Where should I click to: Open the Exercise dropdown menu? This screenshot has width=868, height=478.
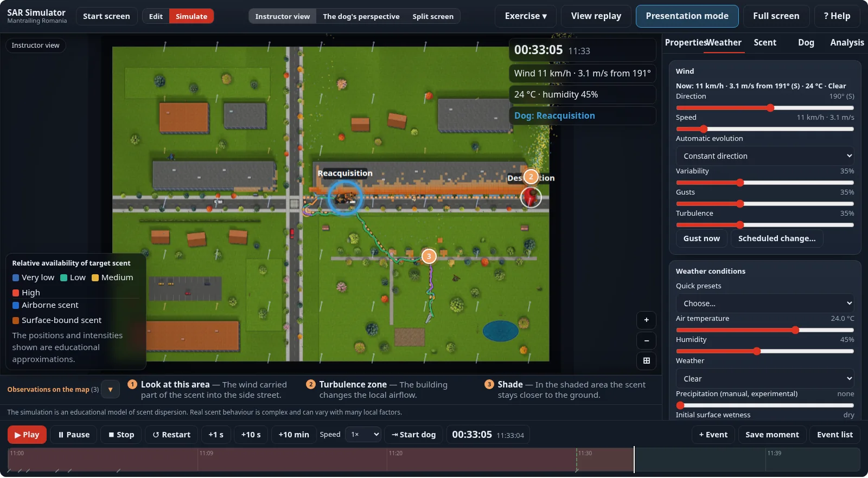pos(526,16)
